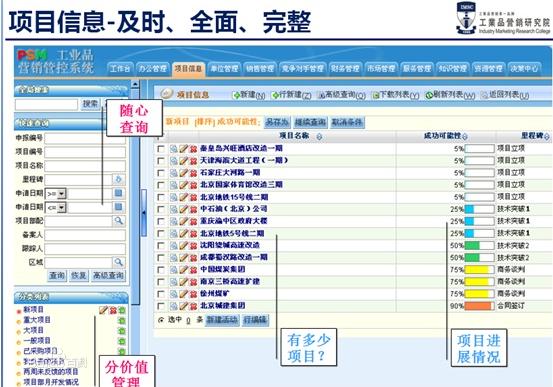Open the view icon for 北京地铁15号线二期
Screen dimensions: 553x387
tap(174, 197)
